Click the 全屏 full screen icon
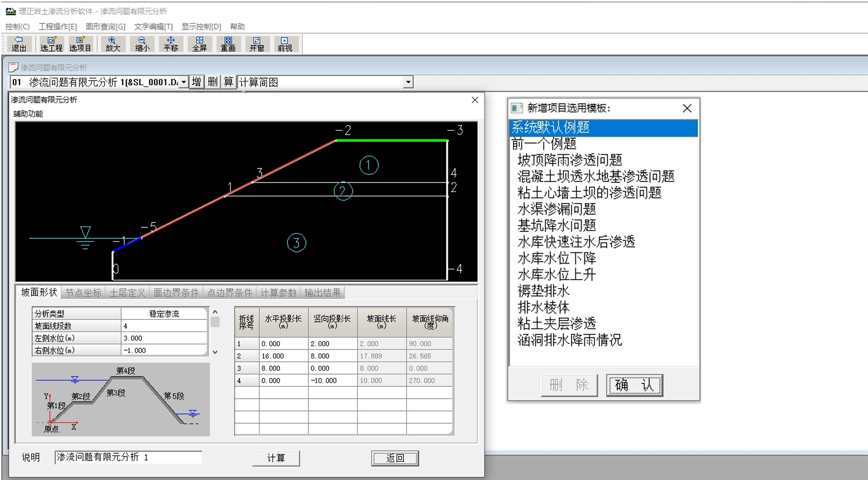 (x=199, y=44)
